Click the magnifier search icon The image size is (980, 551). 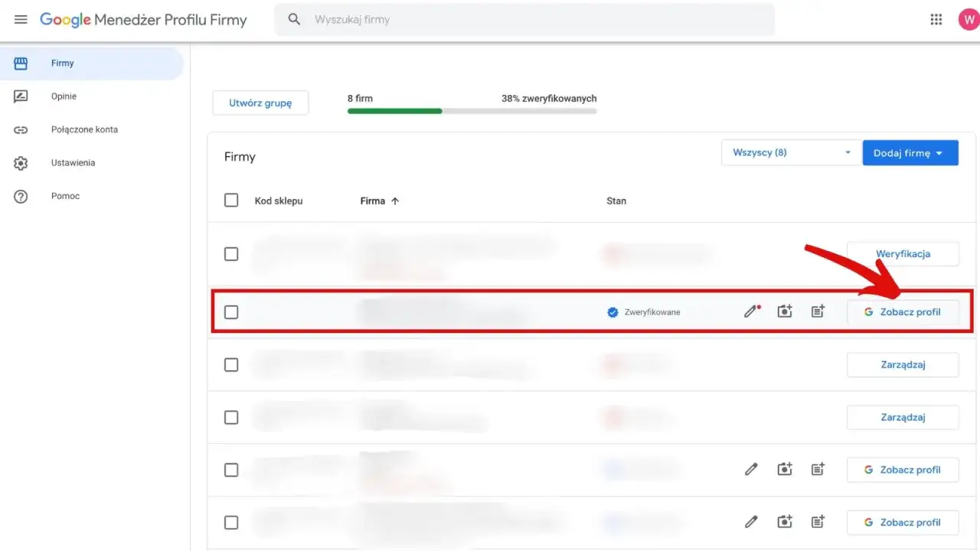tap(294, 20)
